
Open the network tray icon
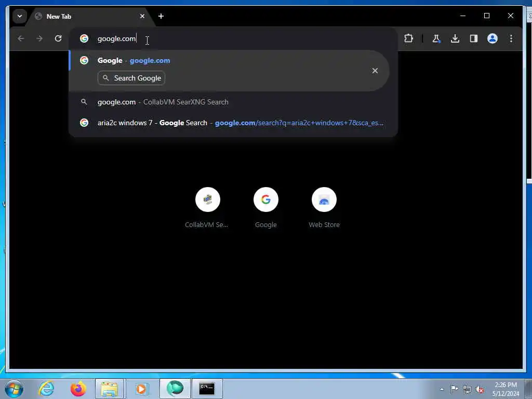pos(467,389)
